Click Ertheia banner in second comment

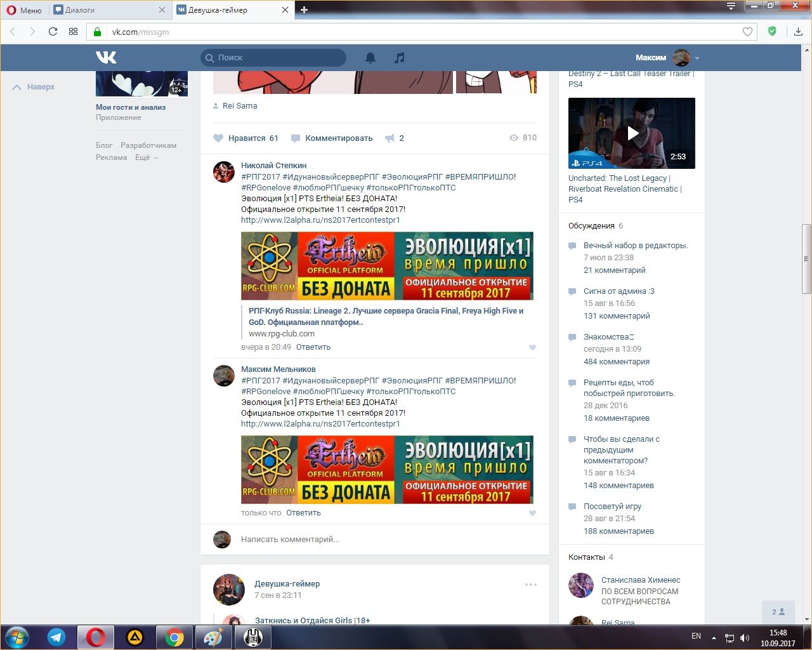point(387,470)
